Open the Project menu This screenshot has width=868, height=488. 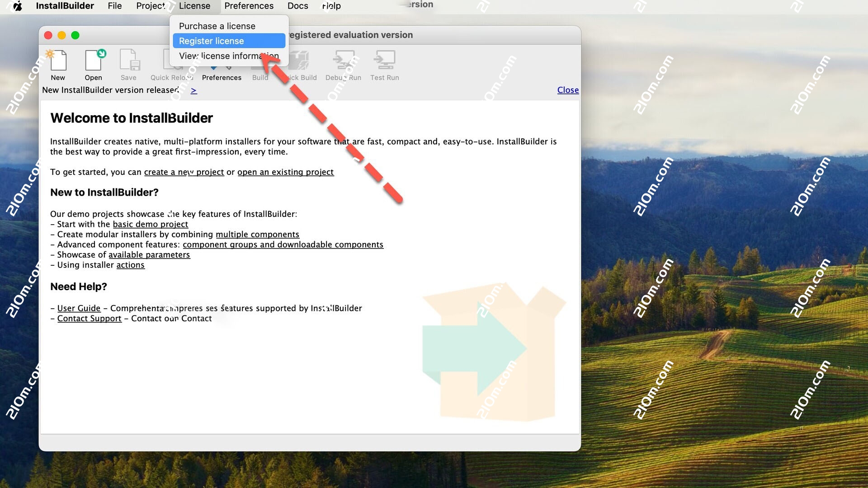(x=151, y=6)
